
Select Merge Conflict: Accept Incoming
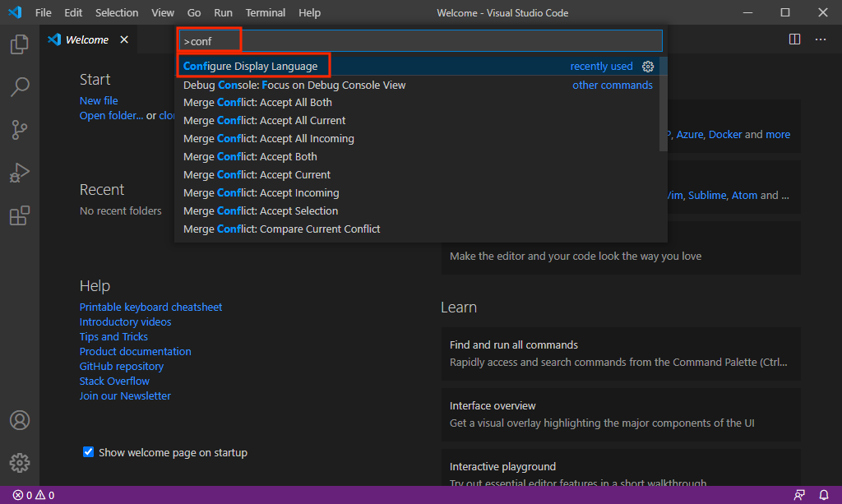pyautogui.click(x=417, y=192)
